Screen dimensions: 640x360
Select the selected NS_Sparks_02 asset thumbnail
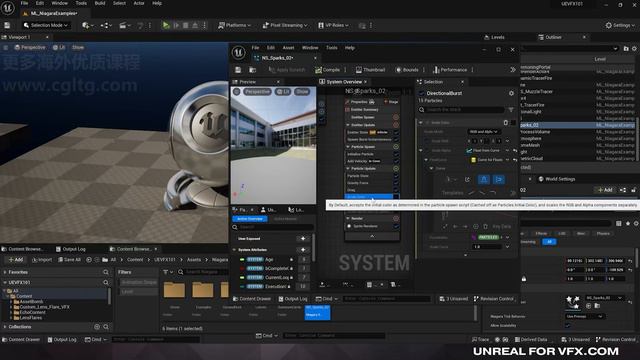click(317, 313)
